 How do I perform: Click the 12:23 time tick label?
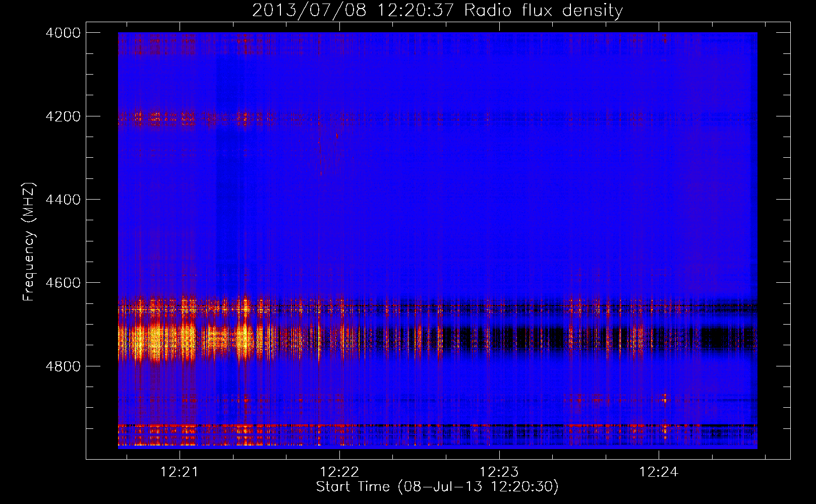(499, 472)
